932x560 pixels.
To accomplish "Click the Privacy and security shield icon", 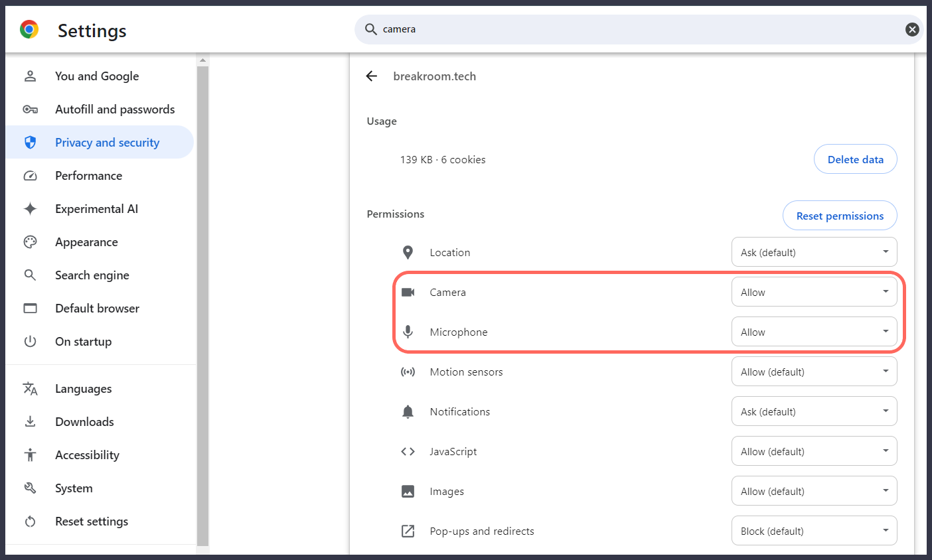I will 30,142.
